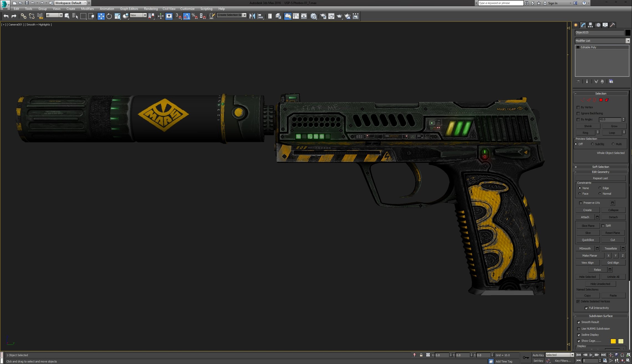Click the Align tool icon
Screen dimensions: 632x364
pos(260,16)
